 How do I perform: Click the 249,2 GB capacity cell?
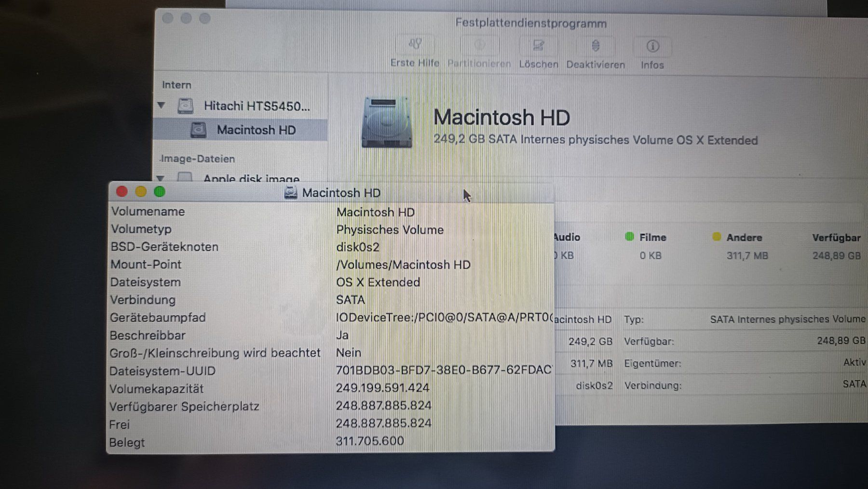point(590,342)
